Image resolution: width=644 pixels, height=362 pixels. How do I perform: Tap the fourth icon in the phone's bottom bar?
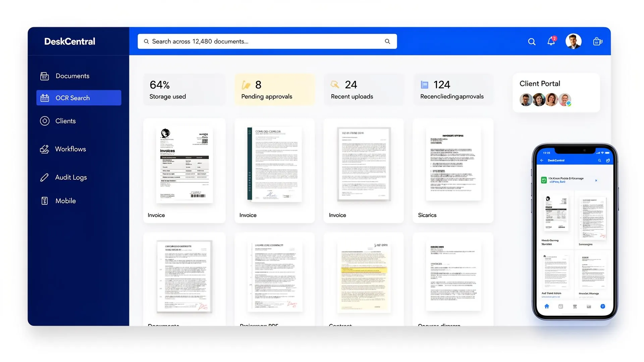pos(589,306)
